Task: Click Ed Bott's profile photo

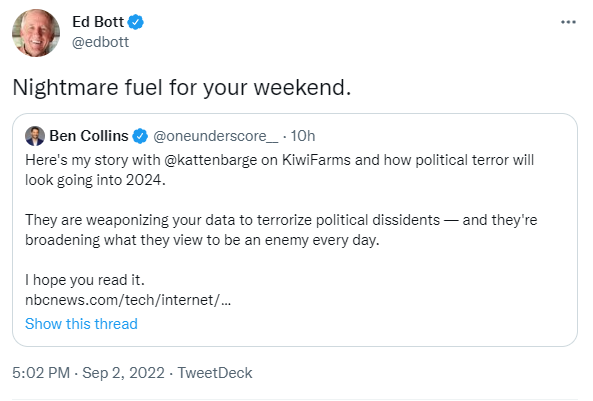Action: point(36,33)
